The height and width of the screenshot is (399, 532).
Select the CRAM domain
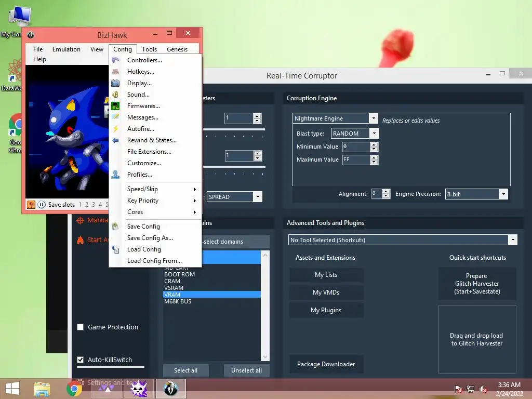212,281
